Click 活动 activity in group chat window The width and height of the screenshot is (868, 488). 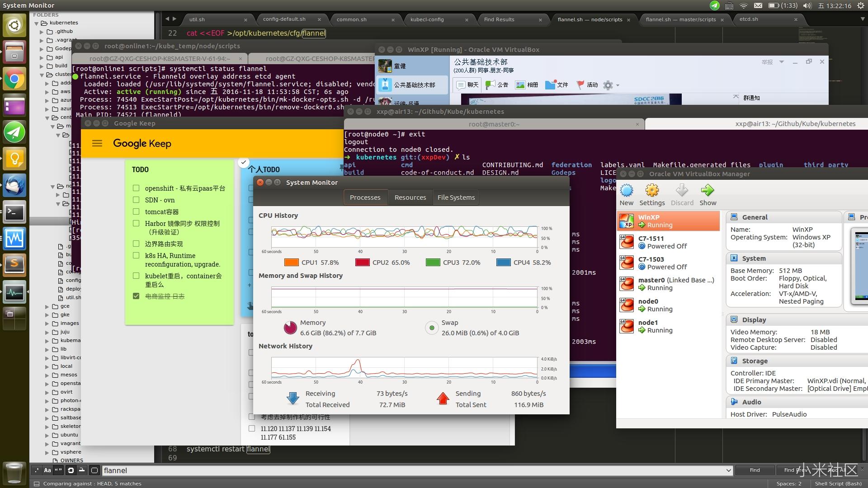587,84
